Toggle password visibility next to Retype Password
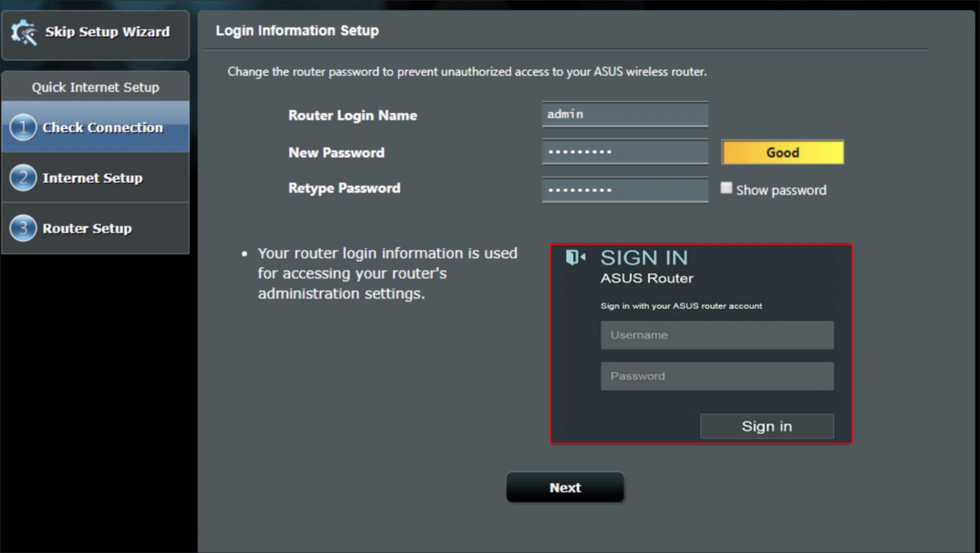The image size is (980, 553). (x=727, y=188)
